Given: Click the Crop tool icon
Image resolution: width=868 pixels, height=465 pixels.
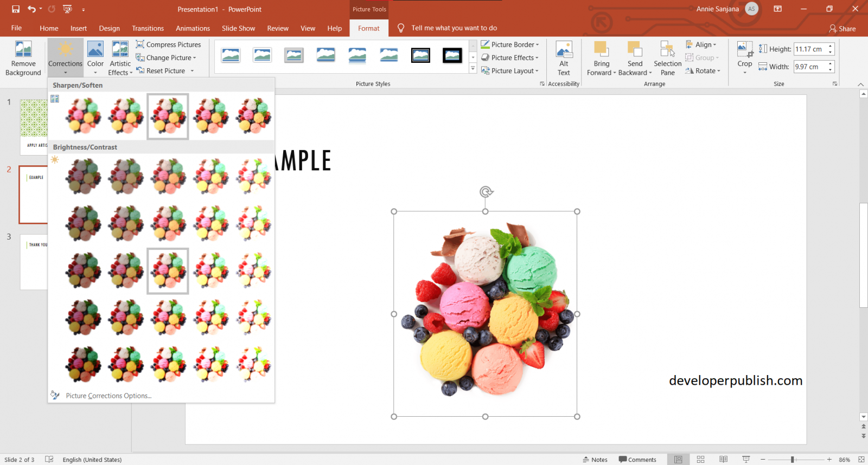Looking at the screenshot, I should click(x=745, y=50).
